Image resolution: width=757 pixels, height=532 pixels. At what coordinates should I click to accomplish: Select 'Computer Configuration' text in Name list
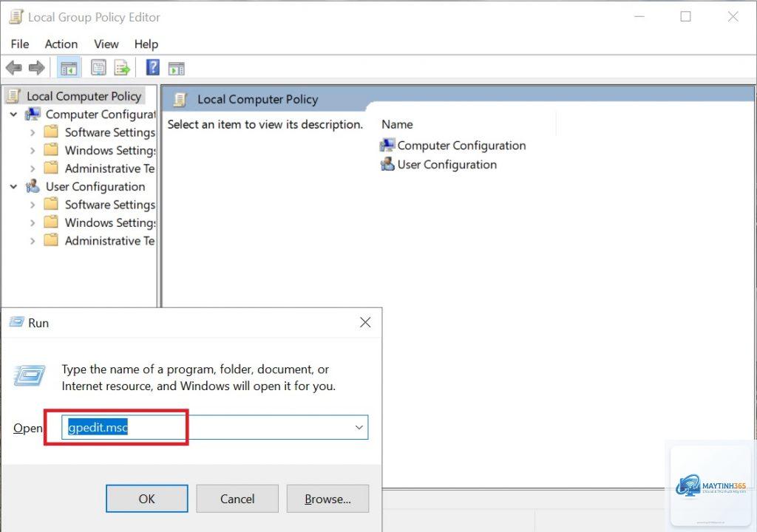pos(461,146)
